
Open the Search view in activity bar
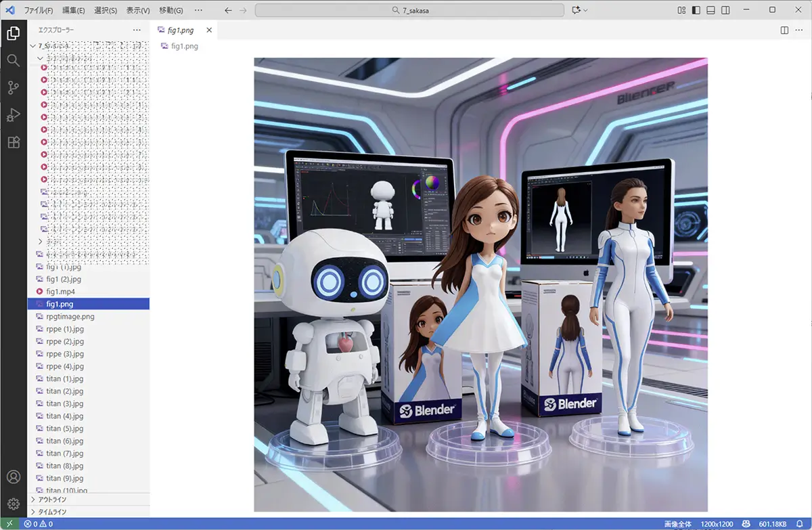13,61
